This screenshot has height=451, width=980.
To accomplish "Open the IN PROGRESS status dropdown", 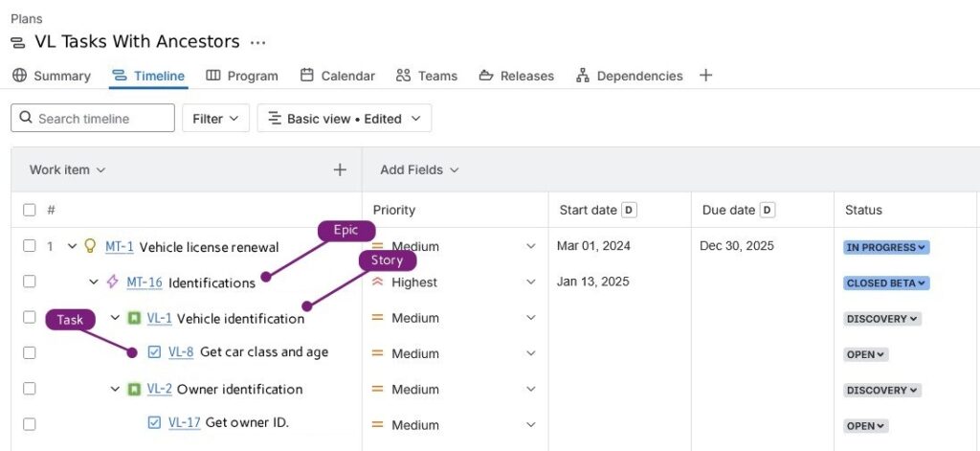I will [x=886, y=247].
